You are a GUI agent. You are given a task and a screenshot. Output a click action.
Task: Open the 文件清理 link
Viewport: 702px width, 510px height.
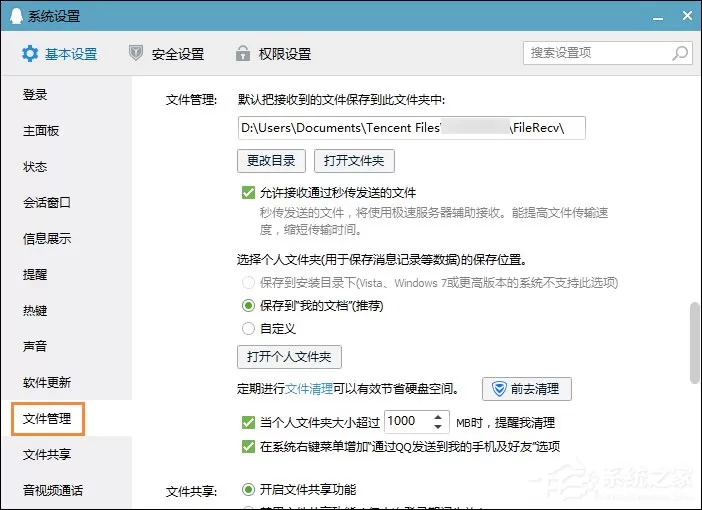(x=309, y=389)
